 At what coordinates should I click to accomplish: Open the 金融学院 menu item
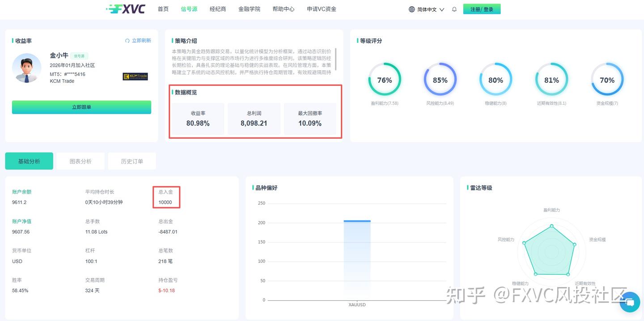(x=249, y=9)
